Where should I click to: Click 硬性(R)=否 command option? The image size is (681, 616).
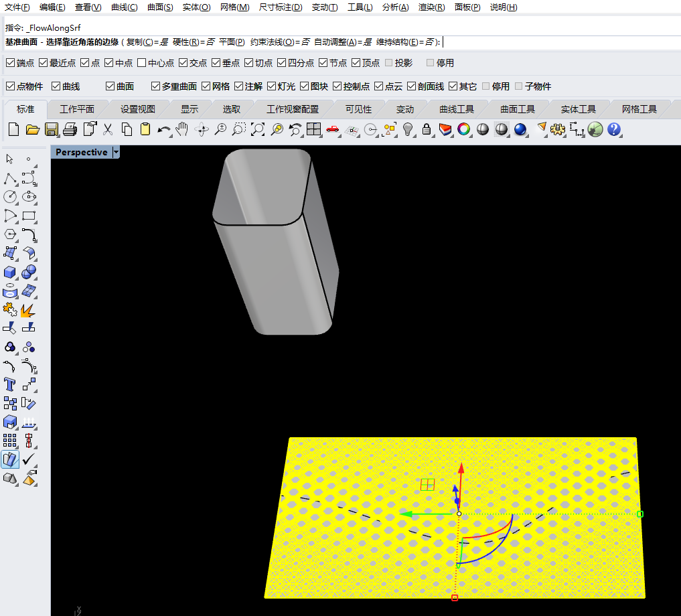194,42
